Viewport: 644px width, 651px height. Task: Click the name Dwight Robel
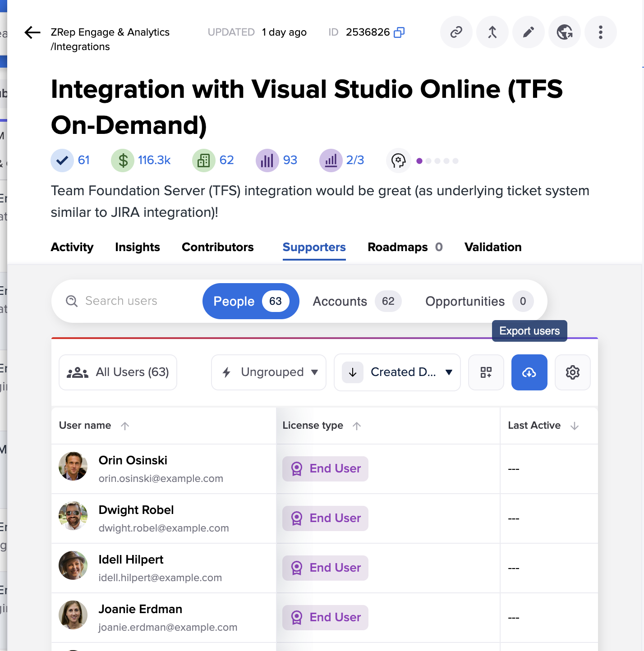pyautogui.click(x=136, y=510)
